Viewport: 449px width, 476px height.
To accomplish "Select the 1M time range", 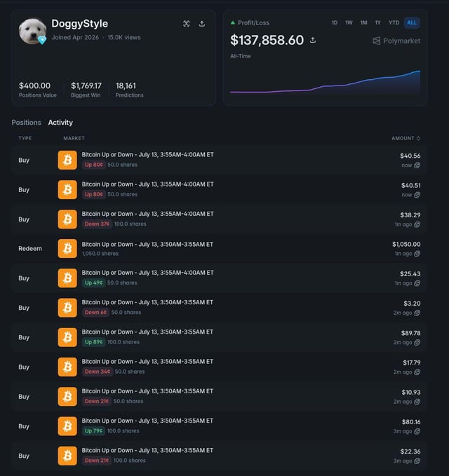I will coord(363,22).
